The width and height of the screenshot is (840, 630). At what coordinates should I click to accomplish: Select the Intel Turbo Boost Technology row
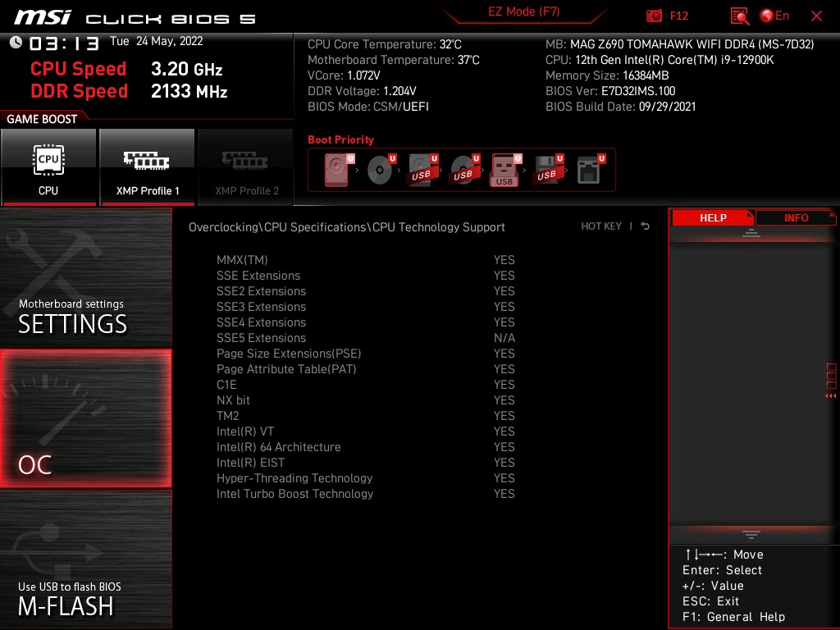365,493
